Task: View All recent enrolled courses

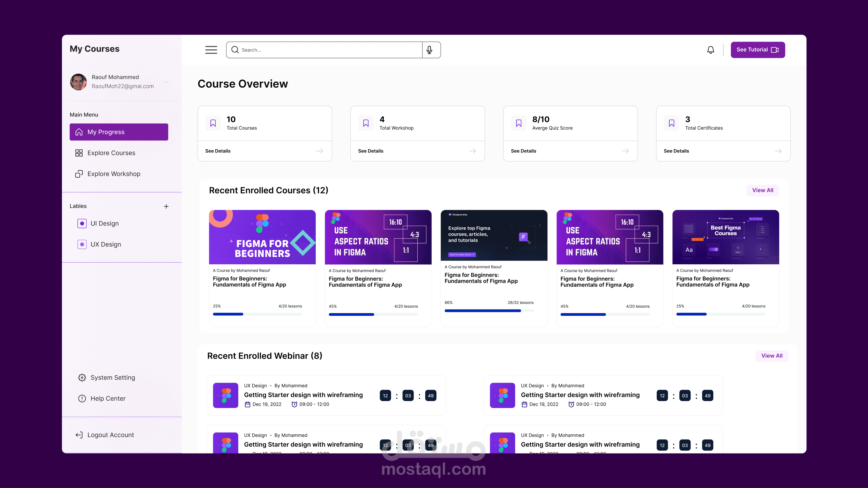Action: 763,190
